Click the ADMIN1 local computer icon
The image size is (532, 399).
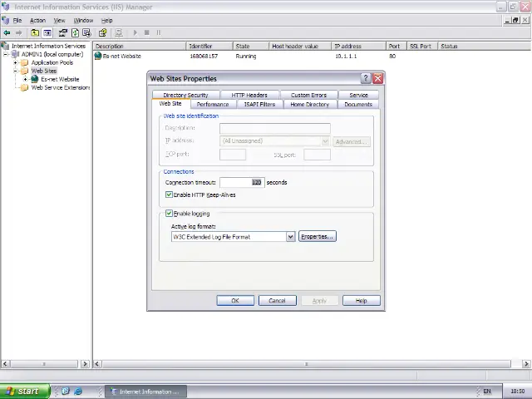[15, 54]
